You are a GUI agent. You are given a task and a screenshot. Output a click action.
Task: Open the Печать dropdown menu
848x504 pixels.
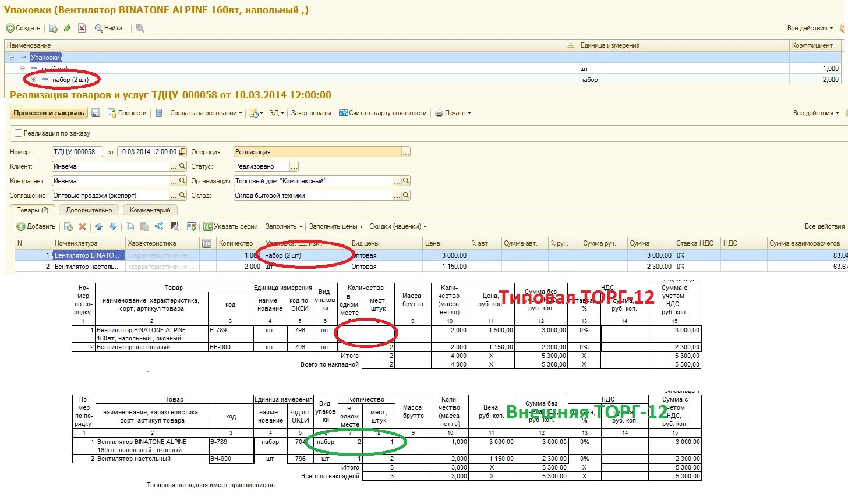(x=454, y=113)
